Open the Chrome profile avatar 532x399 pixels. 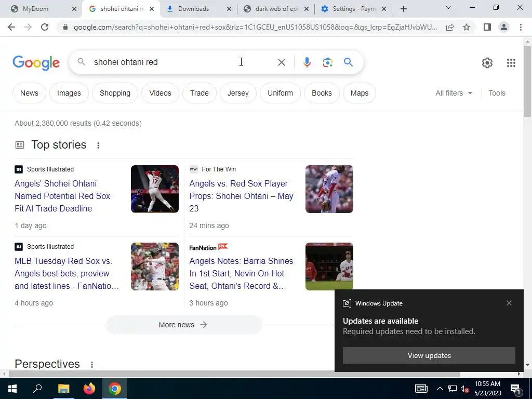pos(504,27)
